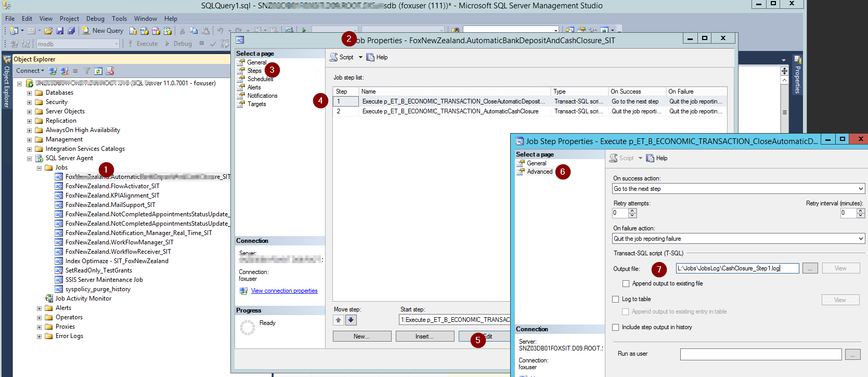The image size is (868, 377).
Task: Select the FoxNewZealand.FlowActivator_SIT job
Action: click(112, 186)
